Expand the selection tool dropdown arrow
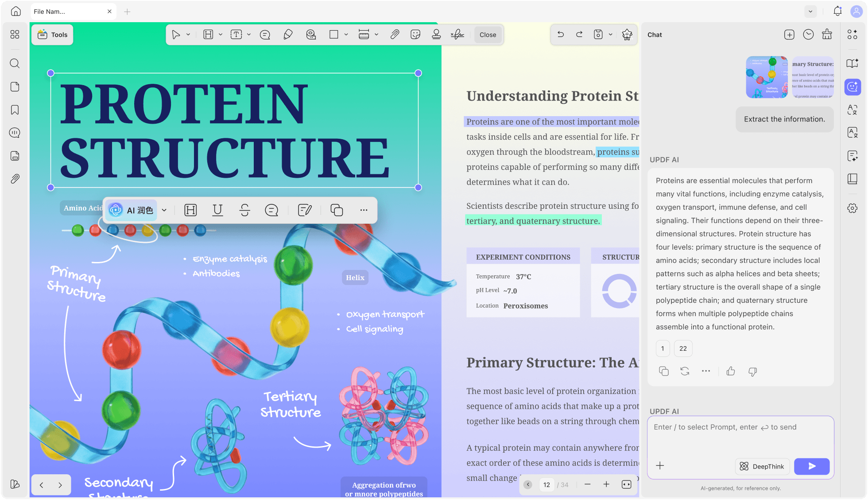The width and height of the screenshot is (868, 500). [188, 35]
